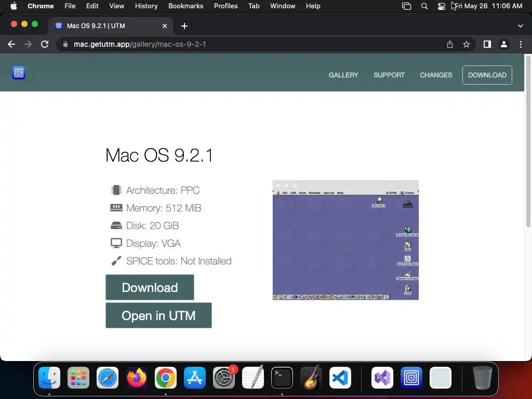The height and width of the screenshot is (399, 532).
Task: Open Control Center in the menu bar
Action: (x=442, y=6)
